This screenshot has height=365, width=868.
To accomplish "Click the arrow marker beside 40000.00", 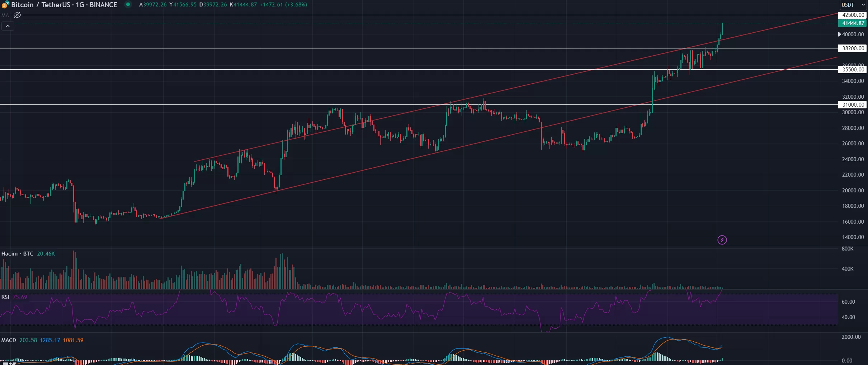I will tap(840, 34).
